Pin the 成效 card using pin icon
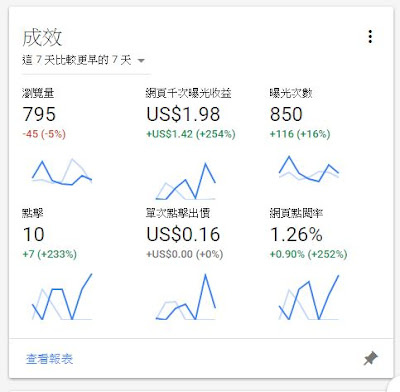400x392 pixels. pos(370,359)
